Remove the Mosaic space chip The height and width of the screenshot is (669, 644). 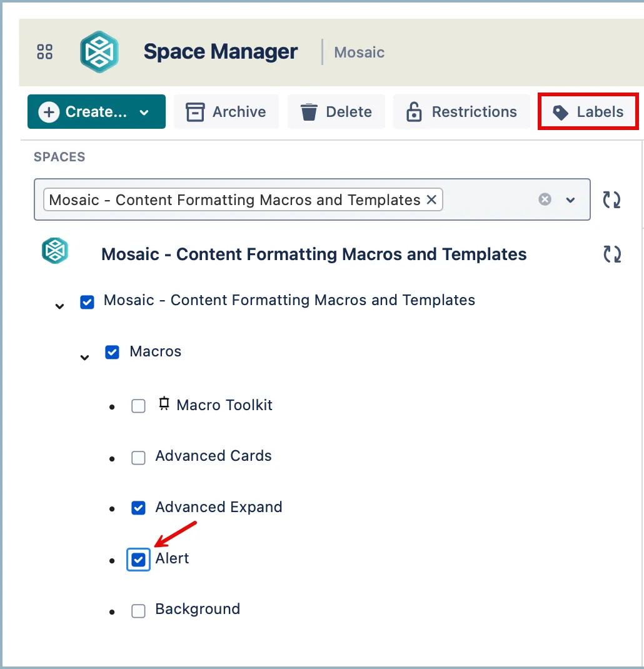(431, 199)
